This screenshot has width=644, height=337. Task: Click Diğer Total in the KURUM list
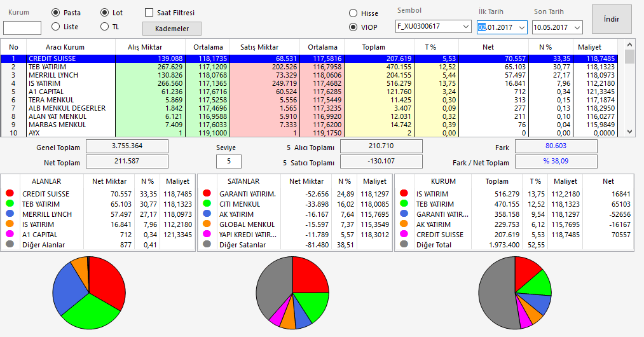point(434,245)
